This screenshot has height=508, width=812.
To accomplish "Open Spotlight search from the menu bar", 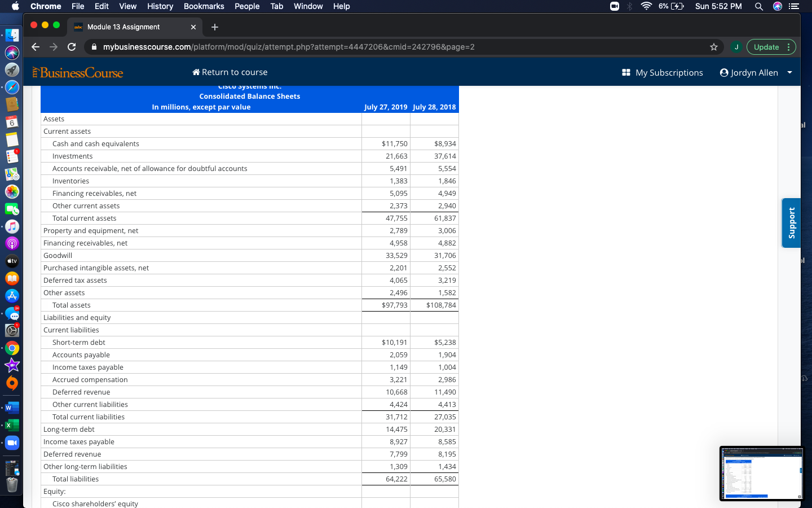I will click(759, 6).
